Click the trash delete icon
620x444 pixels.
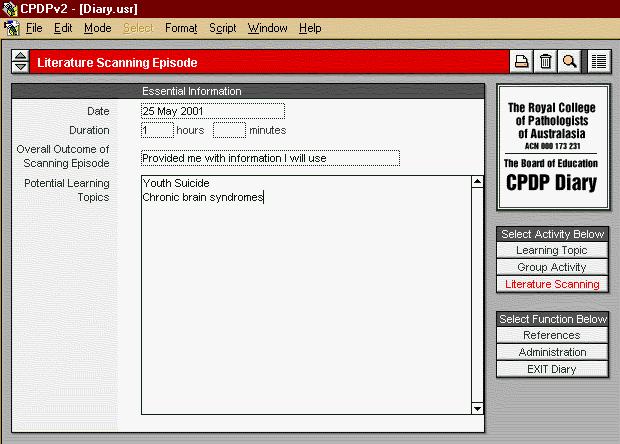[x=545, y=62]
